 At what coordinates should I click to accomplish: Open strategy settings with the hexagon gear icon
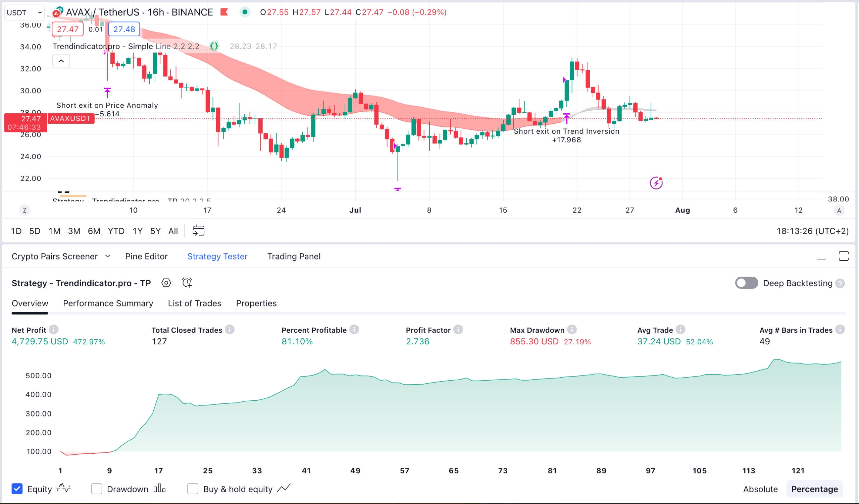point(166,283)
